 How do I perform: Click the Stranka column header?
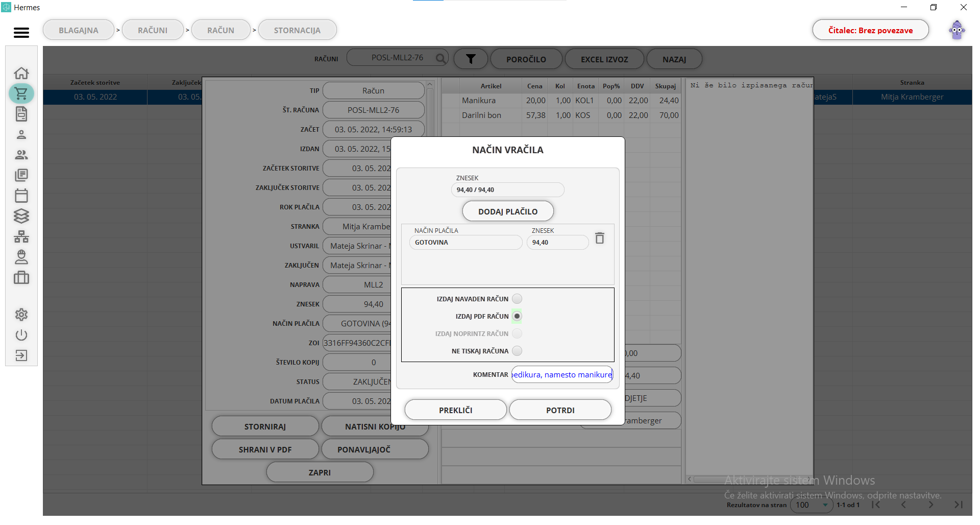click(x=912, y=82)
